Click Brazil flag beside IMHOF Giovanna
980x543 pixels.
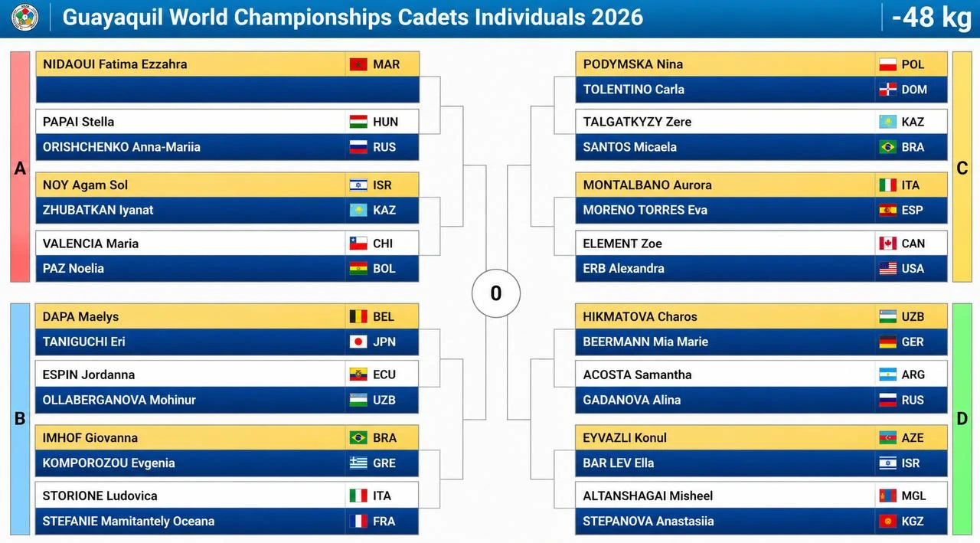[x=358, y=438]
